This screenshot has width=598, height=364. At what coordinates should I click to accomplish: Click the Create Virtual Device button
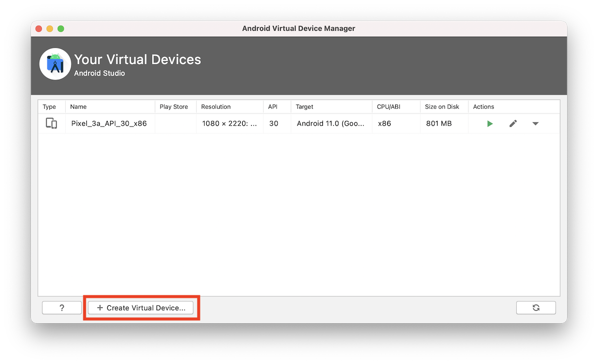coord(141,308)
